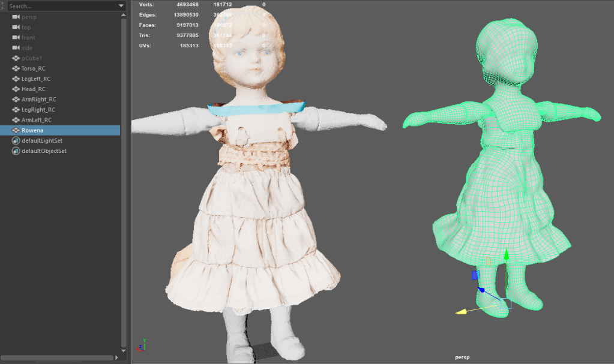Click the blue plane handle on the manipulator
The height and width of the screenshot is (364, 614).
tap(475, 275)
